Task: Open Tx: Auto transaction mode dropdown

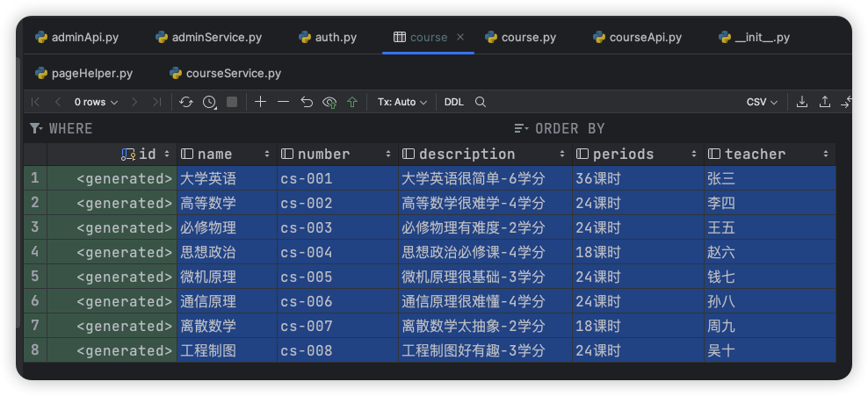Action: point(402,102)
